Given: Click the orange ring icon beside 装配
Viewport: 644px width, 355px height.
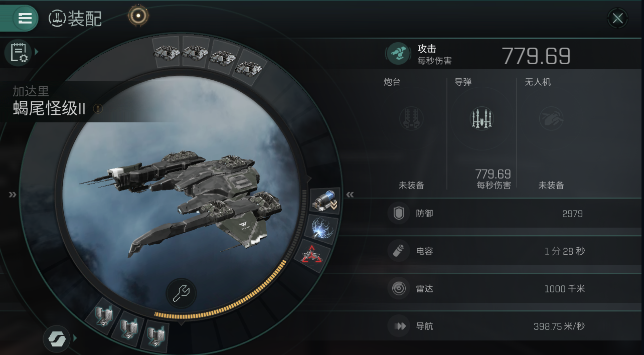Looking at the screenshot, I should click(137, 16).
